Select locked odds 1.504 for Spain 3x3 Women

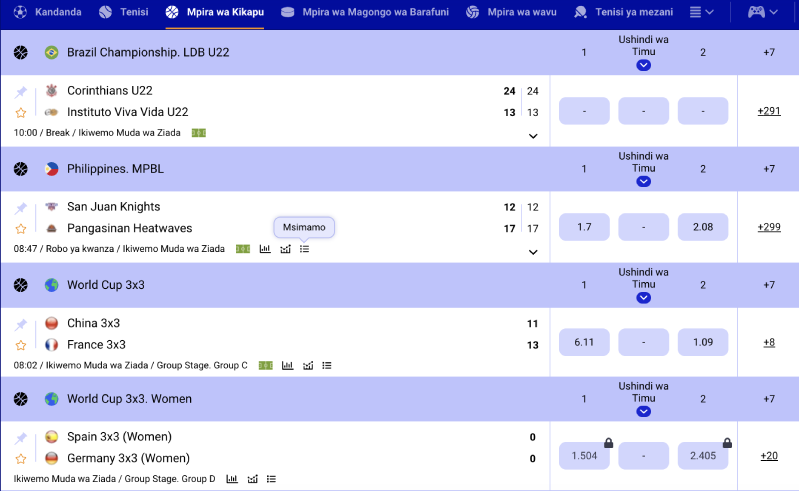[584, 456]
